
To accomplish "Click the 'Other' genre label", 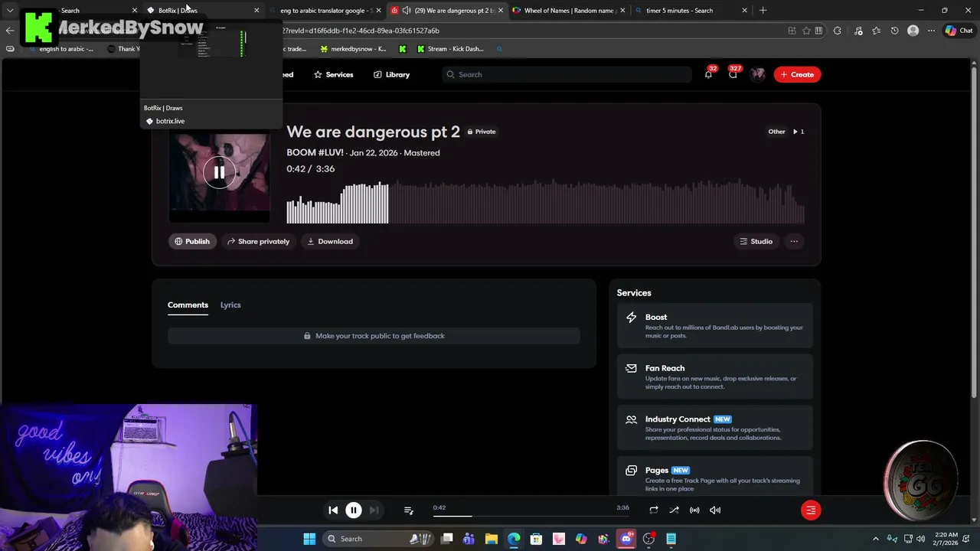I will pyautogui.click(x=776, y=132).
